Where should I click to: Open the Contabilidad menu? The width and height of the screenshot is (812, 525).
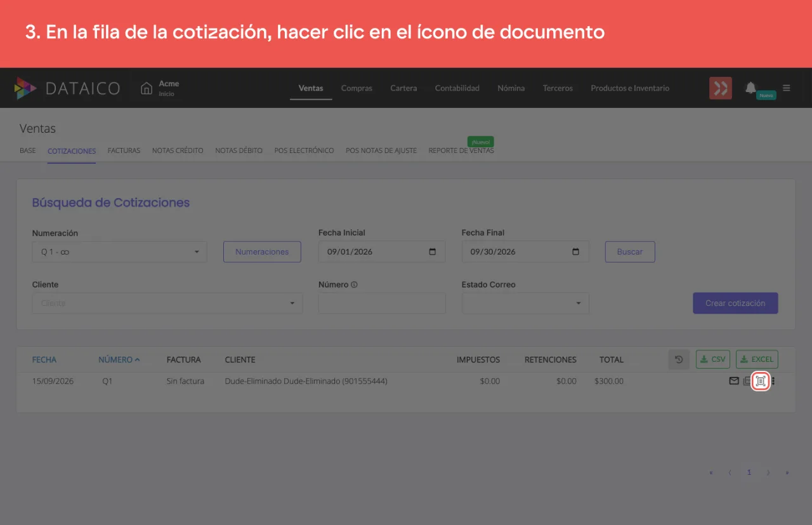pos(457,88)
